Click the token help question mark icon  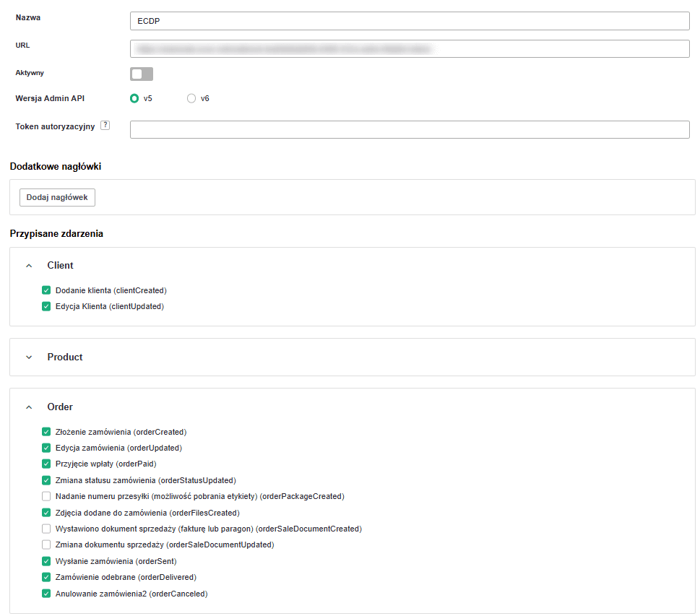click(x=105, y=125)
